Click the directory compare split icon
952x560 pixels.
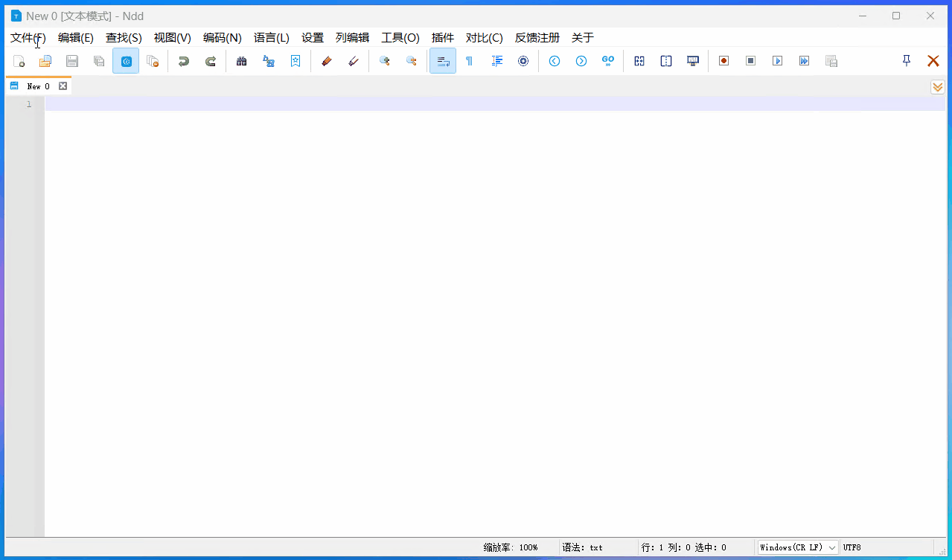(666, 61)
